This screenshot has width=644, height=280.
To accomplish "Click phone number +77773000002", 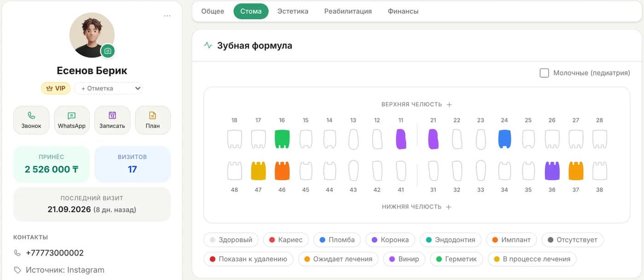I will point(55,253).
